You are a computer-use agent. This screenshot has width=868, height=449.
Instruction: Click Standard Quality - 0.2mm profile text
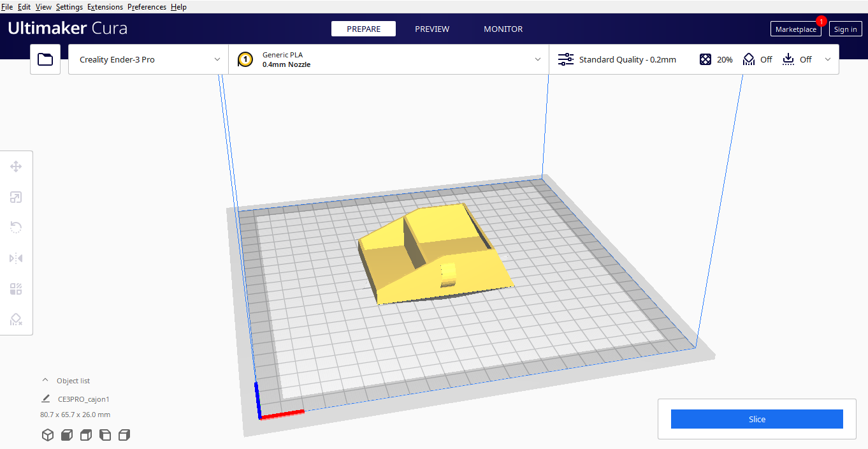[x=628, y=59]
